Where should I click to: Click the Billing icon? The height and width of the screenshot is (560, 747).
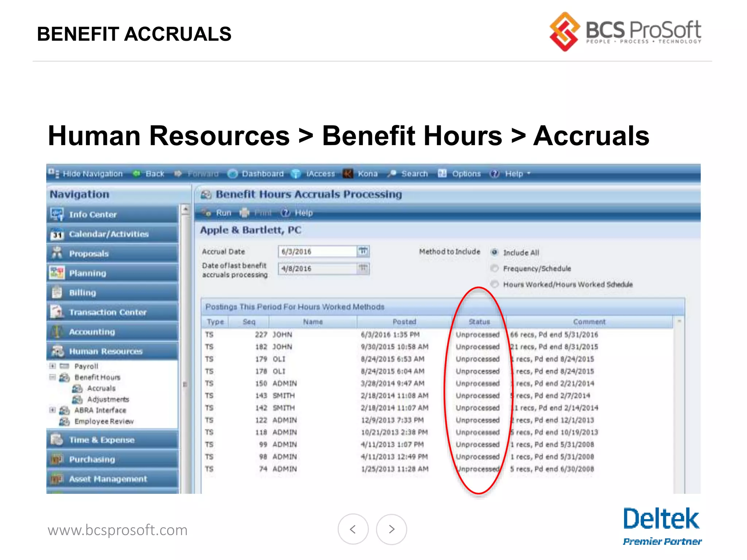[57, 292]
